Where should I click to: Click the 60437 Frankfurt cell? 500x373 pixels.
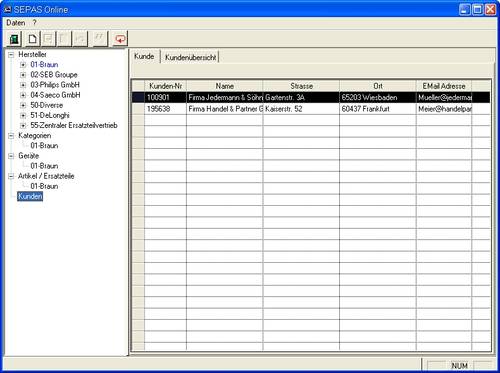(x=378, y=109)
